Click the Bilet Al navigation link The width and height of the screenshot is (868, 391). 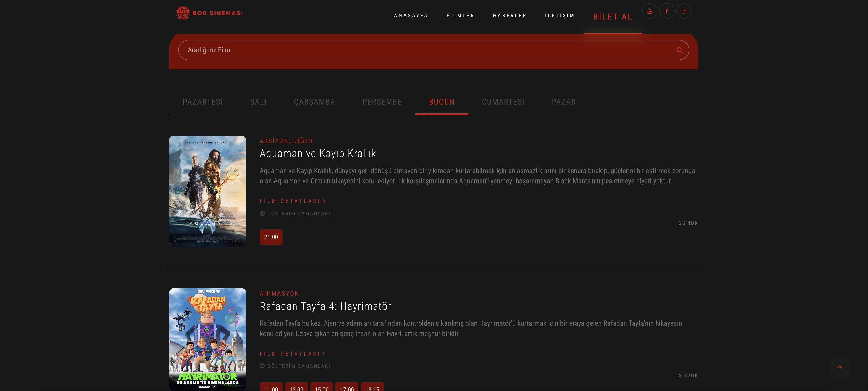pyautogui.click(x=613, y=16)
